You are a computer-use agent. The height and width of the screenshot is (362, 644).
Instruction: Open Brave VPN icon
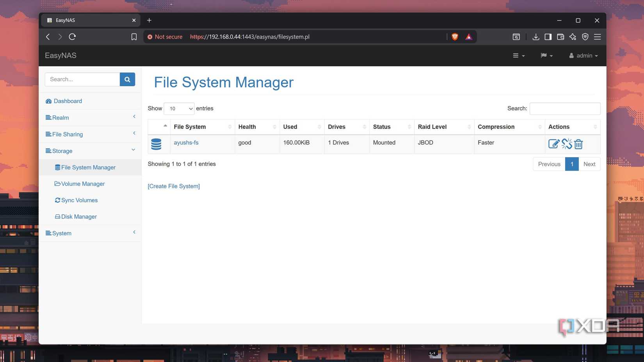585,37
